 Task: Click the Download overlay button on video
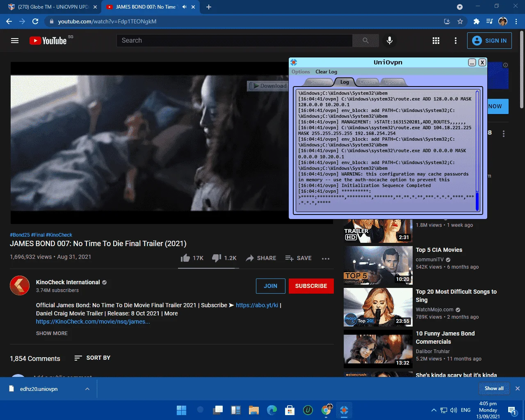(x=268, y=86)
